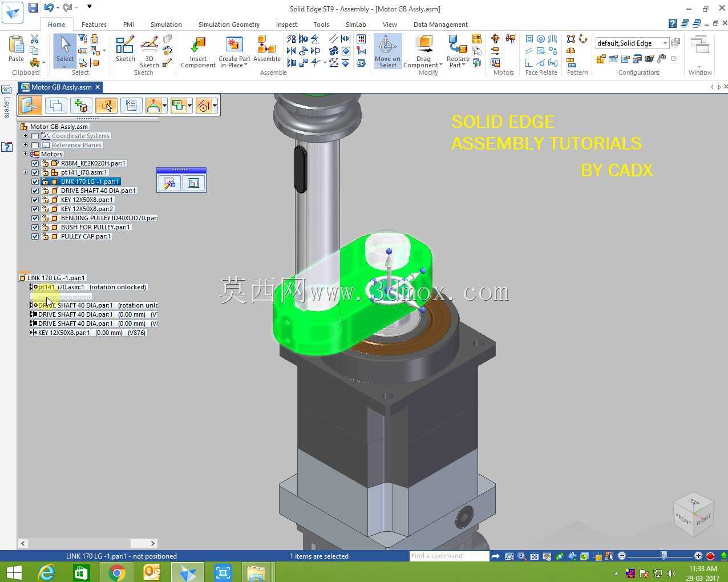Switch to the View ribbon tab
The height and width of the screenshot is (582, 728).
[x=390, y=25]
